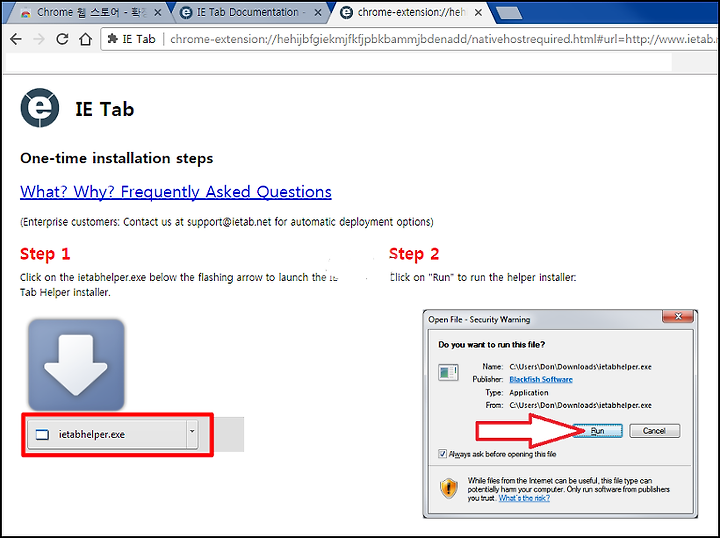720x538 pixels.
Task: Open the home page via house icon
Action: [x=85, y=39]
